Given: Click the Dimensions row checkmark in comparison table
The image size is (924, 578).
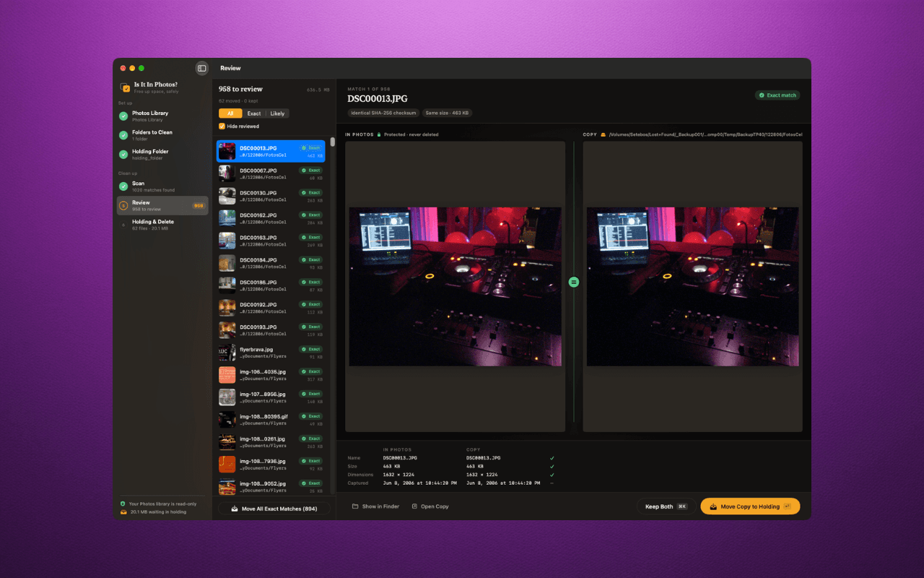Looking at the screenshot, I should 552,475.
